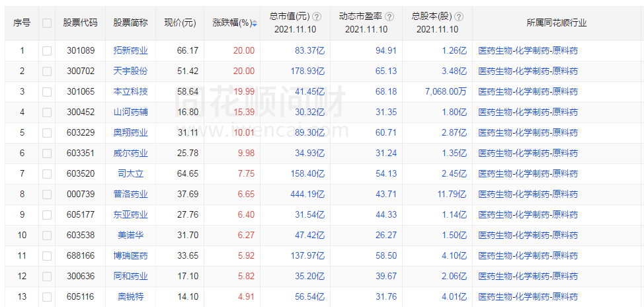Check the box for row 300452
The image size is (644, 307).
tap(47, 112)
